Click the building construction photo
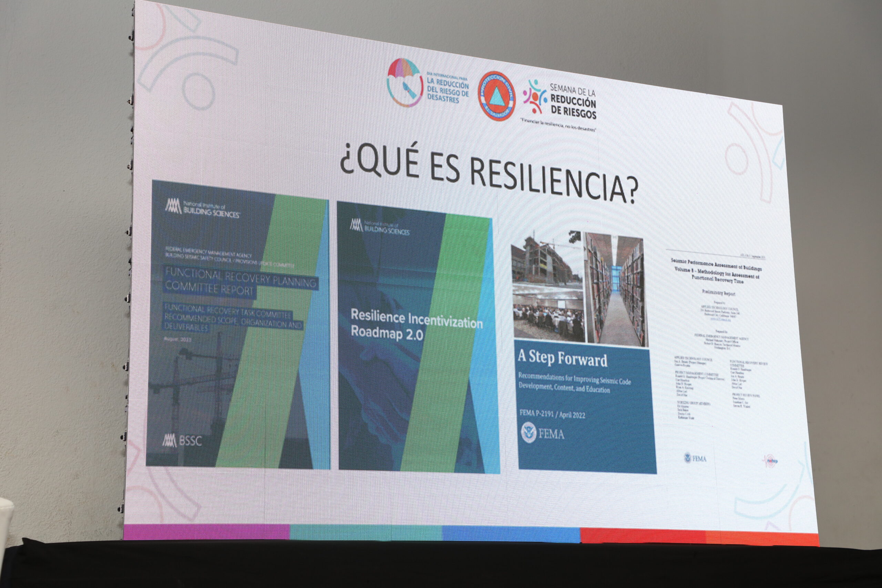 click(x=547, y=262)
